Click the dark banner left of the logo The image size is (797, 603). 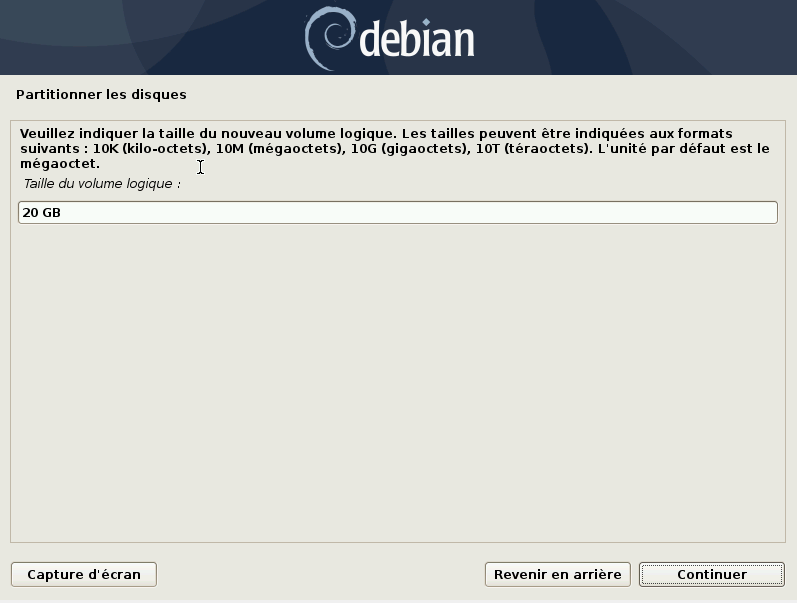(x=152, y=37)
